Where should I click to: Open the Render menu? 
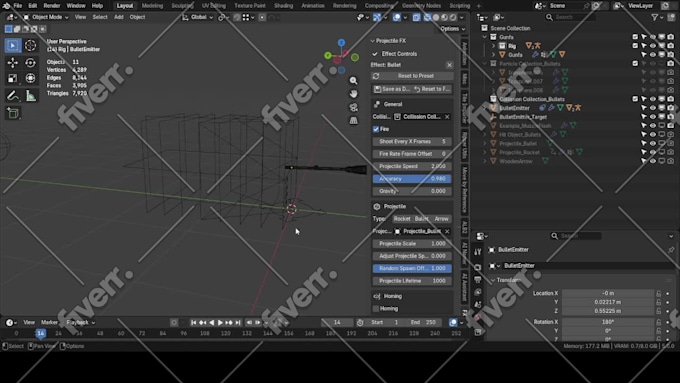(x=52, y=6)
